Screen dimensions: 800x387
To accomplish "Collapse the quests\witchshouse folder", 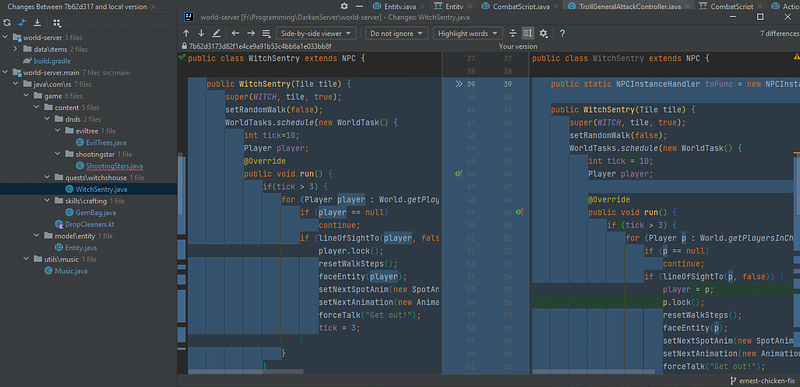I will tap(47, 177).
